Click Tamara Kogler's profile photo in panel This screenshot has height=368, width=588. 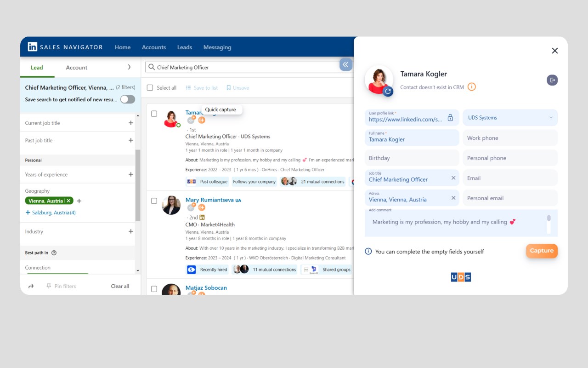tap(379, 79)
